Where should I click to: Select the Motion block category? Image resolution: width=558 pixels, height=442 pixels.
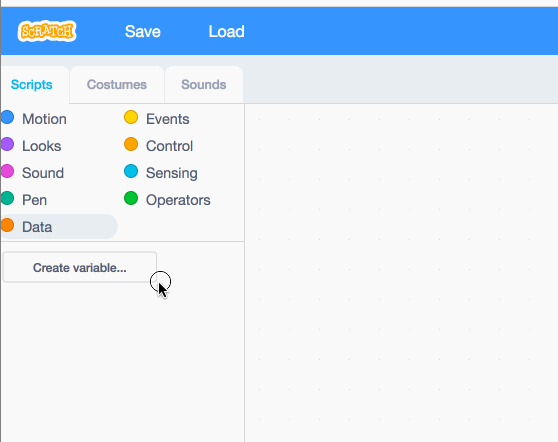(34, 119)
